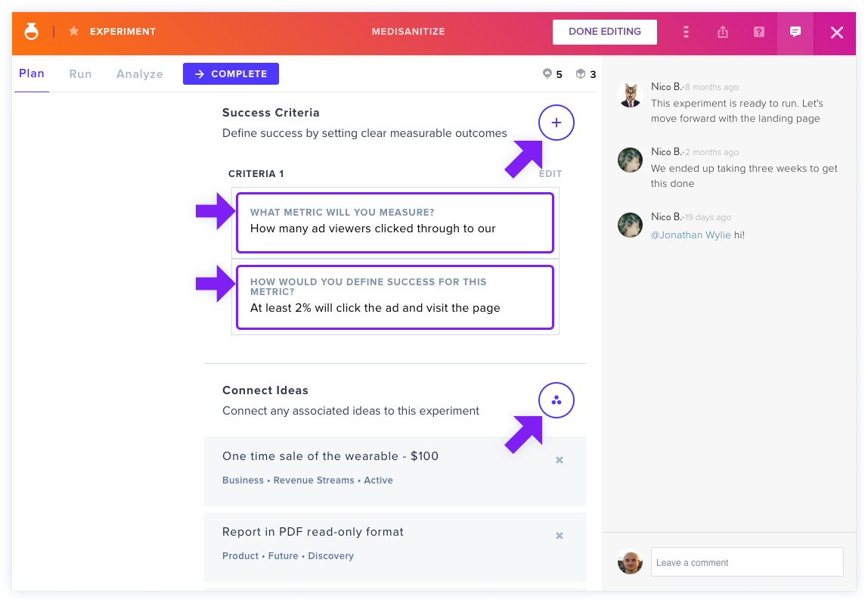This screenshot has height=603, width=868.
Task: Click the COMPLETE button
Action: point(231,73)
